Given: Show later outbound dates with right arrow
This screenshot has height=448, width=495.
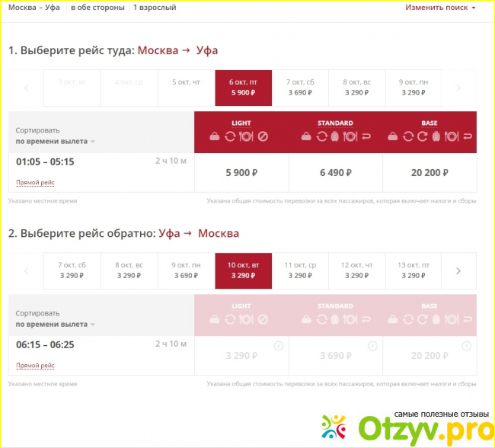Looking at the screenshot, I should pos(458,88).
